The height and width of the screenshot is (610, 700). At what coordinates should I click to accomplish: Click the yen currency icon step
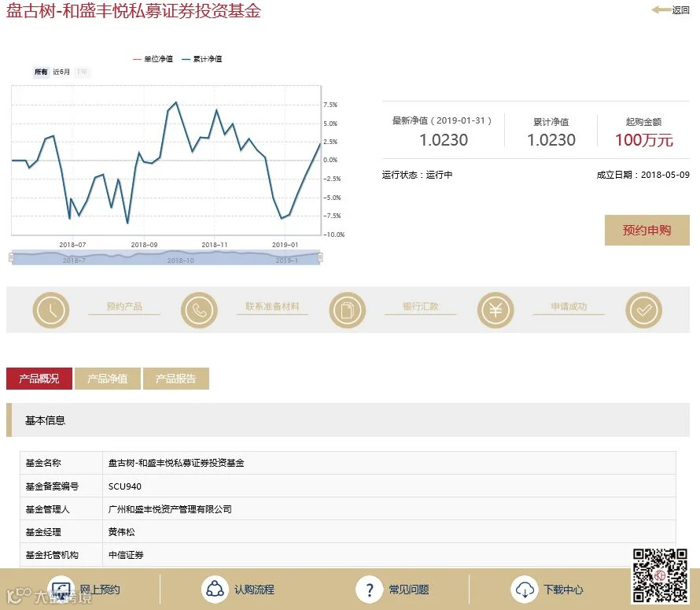click(x=496, y=309)
